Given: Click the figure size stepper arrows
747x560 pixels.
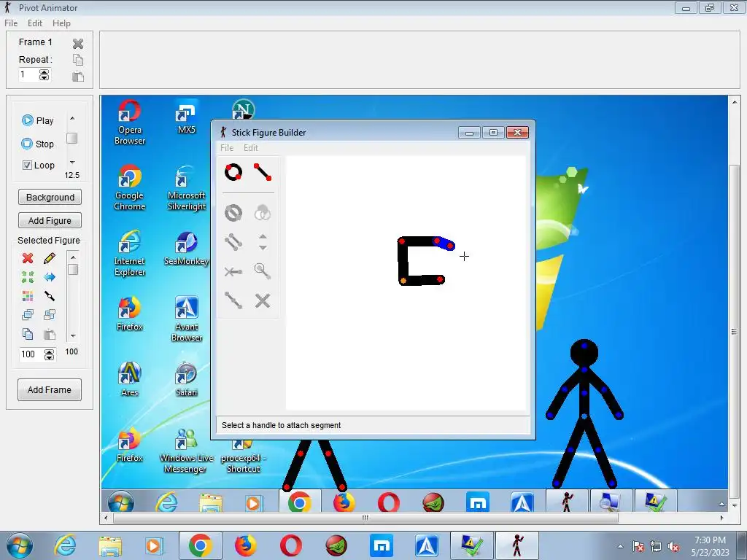Looking at the screenshot, I should click(x=49, y=354).
